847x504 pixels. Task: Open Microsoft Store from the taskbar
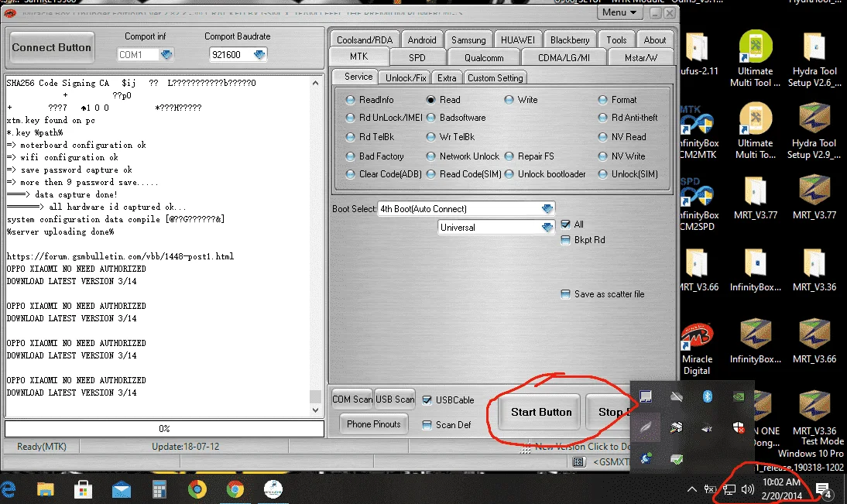click(83, 489)
